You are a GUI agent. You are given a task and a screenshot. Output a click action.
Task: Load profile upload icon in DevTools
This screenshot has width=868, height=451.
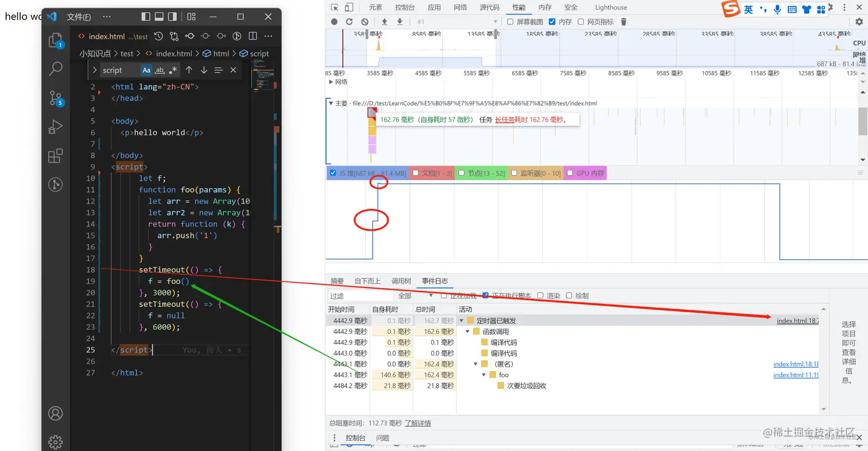click(385, 22)
